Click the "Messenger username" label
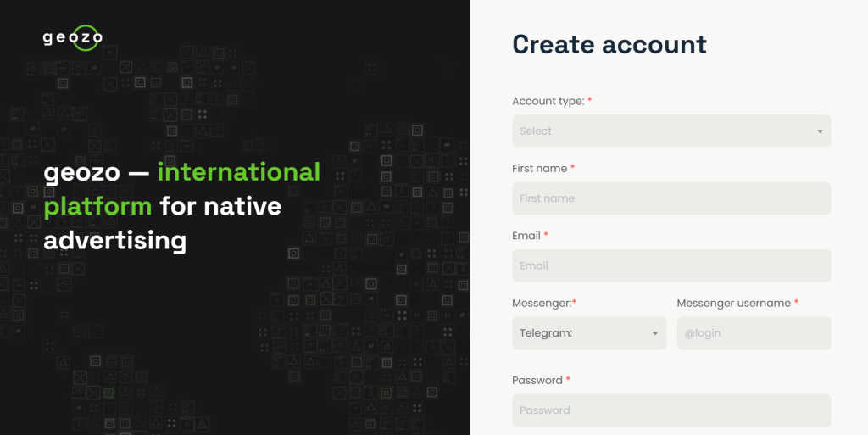The width and height of the screenshot is (868, 435). coord(733,304)
